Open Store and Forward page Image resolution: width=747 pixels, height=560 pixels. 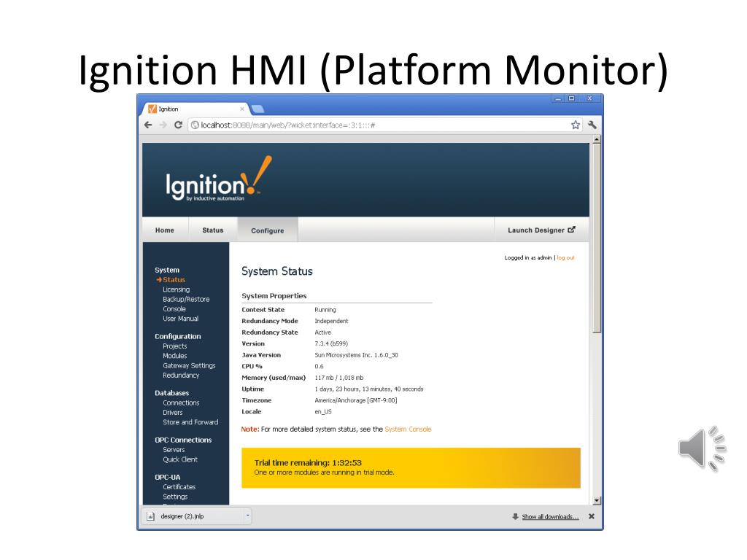point(190,422)
